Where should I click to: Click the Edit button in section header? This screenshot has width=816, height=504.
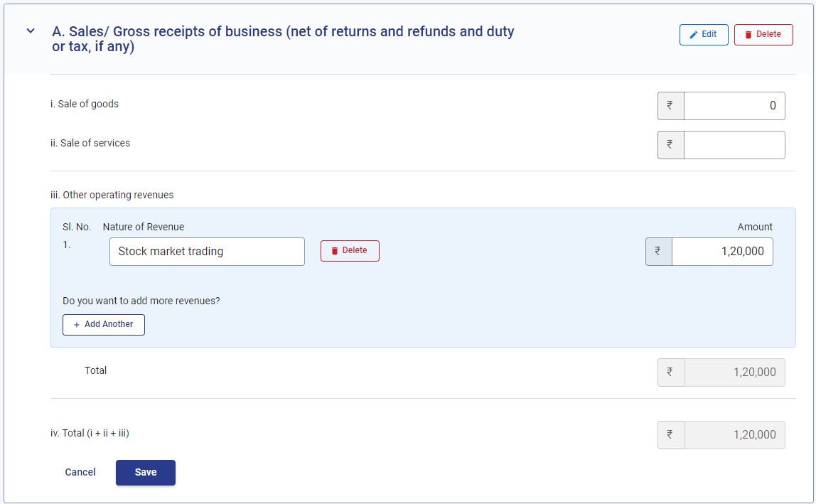[704, 34]
